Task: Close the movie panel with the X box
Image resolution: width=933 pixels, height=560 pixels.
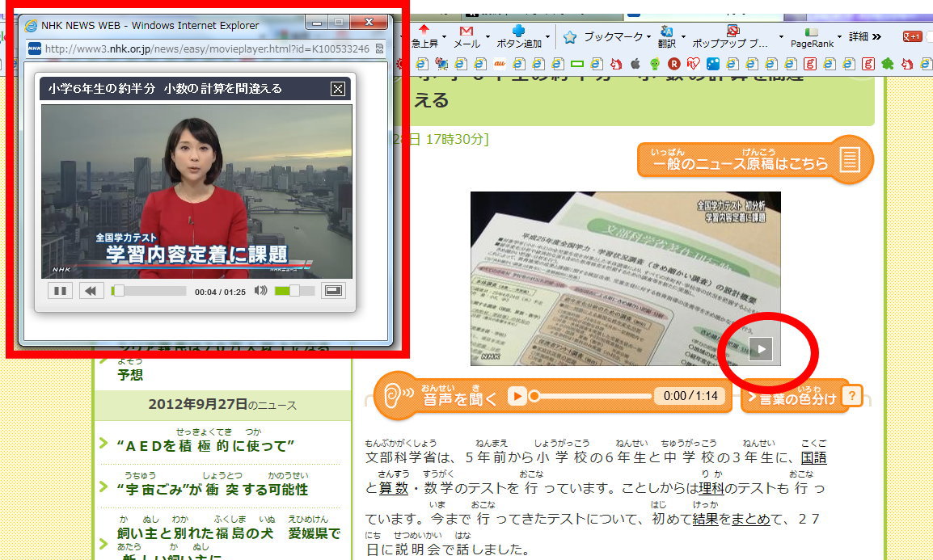Action: tap(337, 89)
